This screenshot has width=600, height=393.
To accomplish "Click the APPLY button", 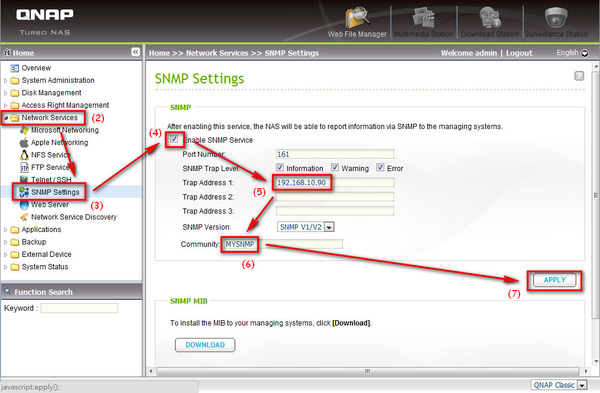I will click(x=554, y=280).
